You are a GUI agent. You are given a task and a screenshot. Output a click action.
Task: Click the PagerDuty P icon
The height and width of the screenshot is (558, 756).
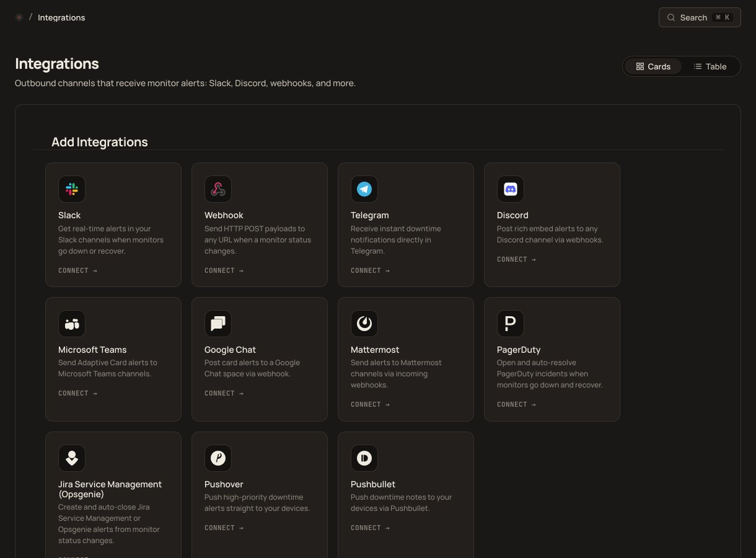pos(511,324)
